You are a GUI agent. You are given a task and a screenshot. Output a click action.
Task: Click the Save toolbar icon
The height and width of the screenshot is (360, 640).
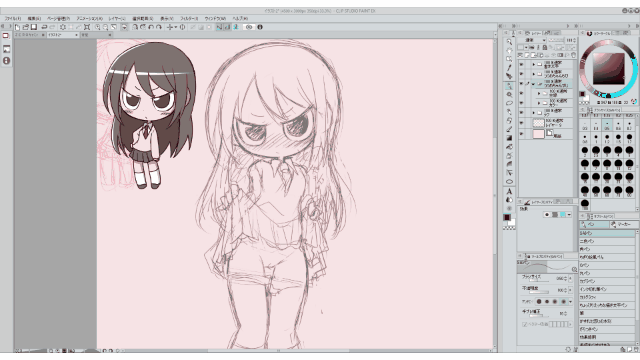point(34,27)
